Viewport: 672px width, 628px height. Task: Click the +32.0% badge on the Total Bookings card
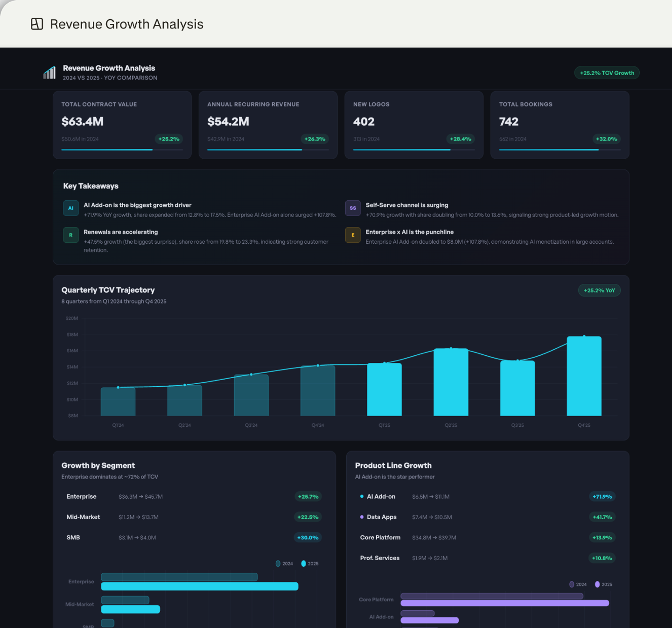606,139
